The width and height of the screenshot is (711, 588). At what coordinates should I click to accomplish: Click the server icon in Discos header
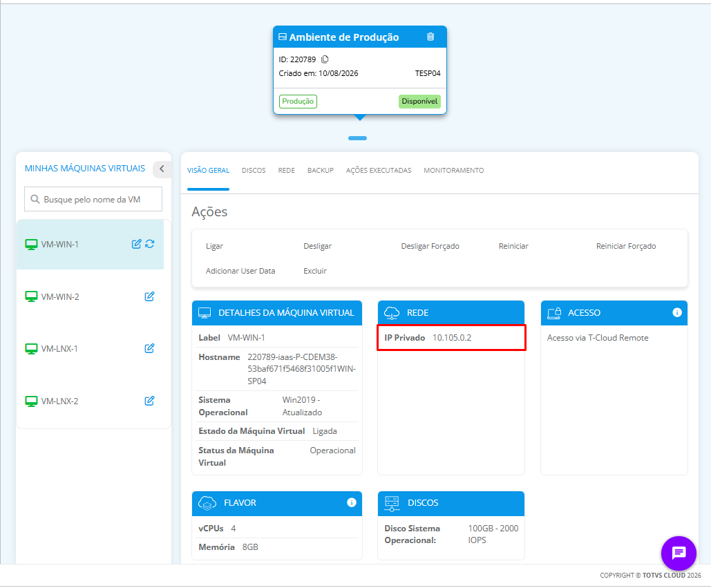(x=392, y=503)
